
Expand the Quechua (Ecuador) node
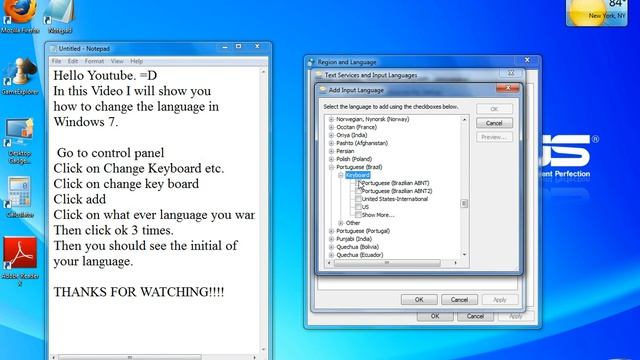[x=331, y=255]
